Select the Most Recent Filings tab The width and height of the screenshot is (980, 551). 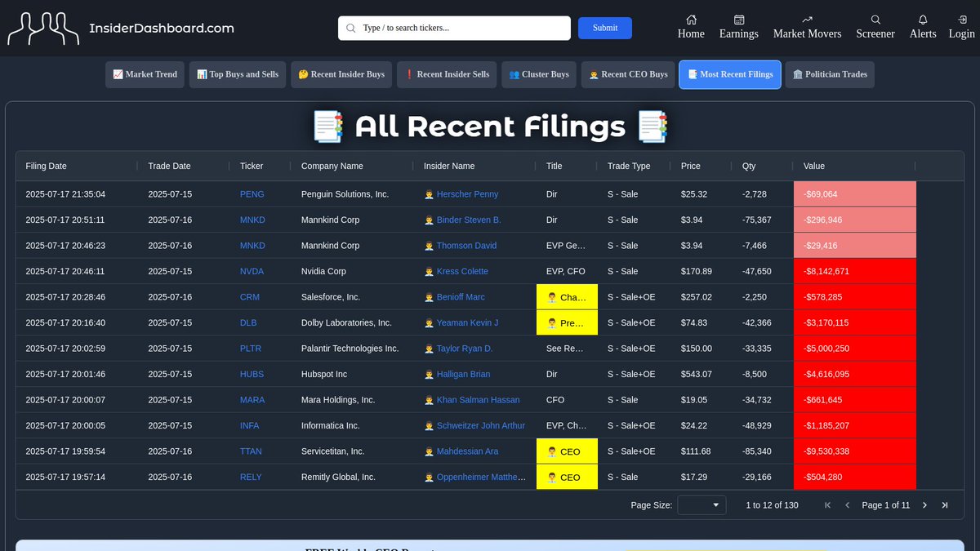pyautogui.click(x=730, y=74)
